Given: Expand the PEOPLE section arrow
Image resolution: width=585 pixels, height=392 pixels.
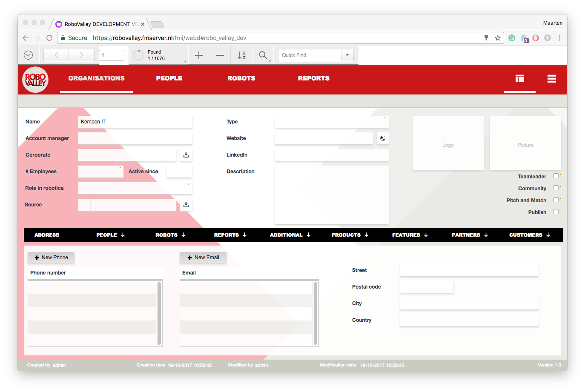Looking at the screenshot, I should (123, 235).
